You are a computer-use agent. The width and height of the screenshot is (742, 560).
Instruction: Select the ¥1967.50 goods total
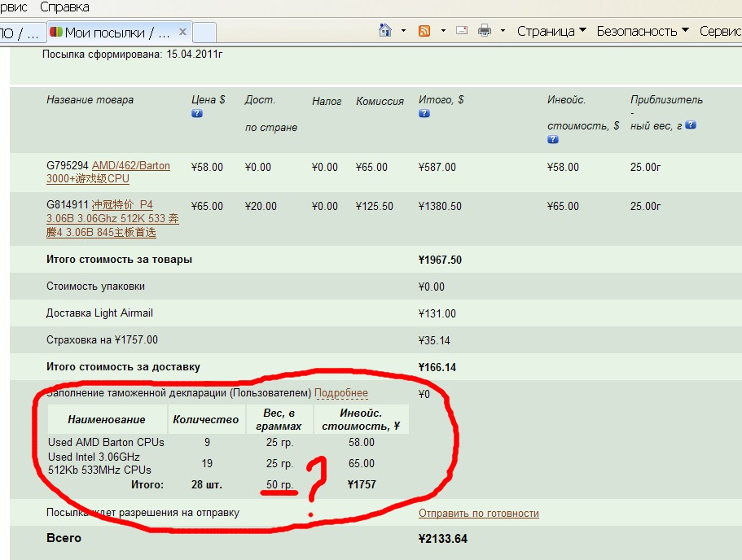(x=440, y=260)
